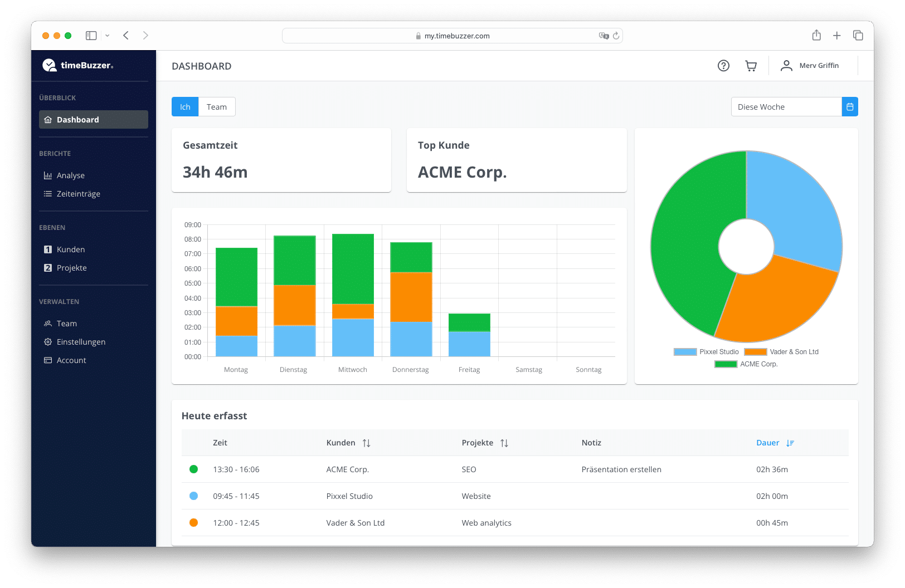
Task: Open the help question mark icon
Action: click(723, 66)
